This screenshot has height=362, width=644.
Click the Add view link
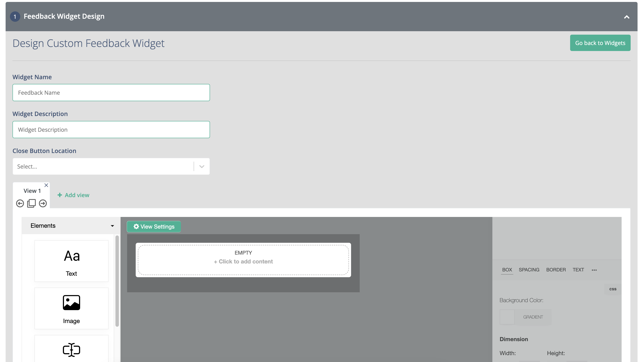pyautogui.click(x=73, y=195)
